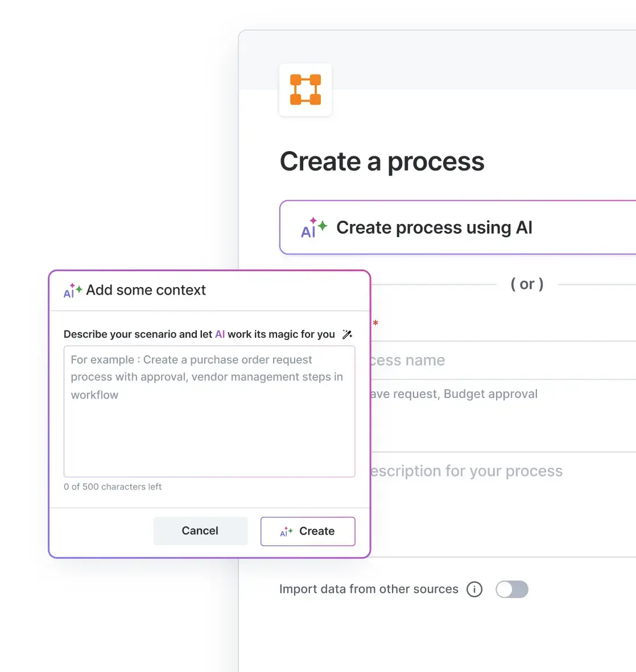This screenshot has height=672, width=636.
Task: Click the "( or )" divider label
Action: point(527,284)
